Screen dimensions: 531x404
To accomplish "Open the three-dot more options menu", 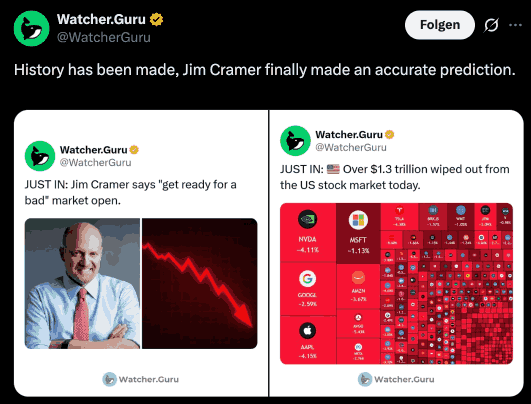I will point(515,25).
